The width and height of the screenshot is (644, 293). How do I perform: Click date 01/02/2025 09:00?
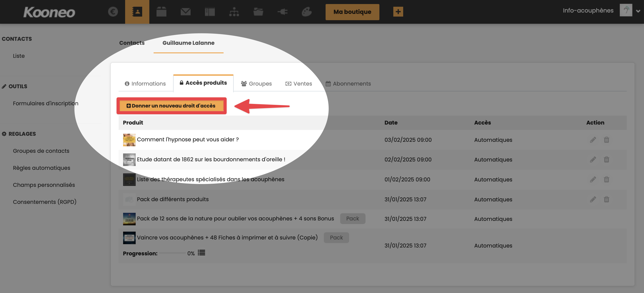coord(407,180)
